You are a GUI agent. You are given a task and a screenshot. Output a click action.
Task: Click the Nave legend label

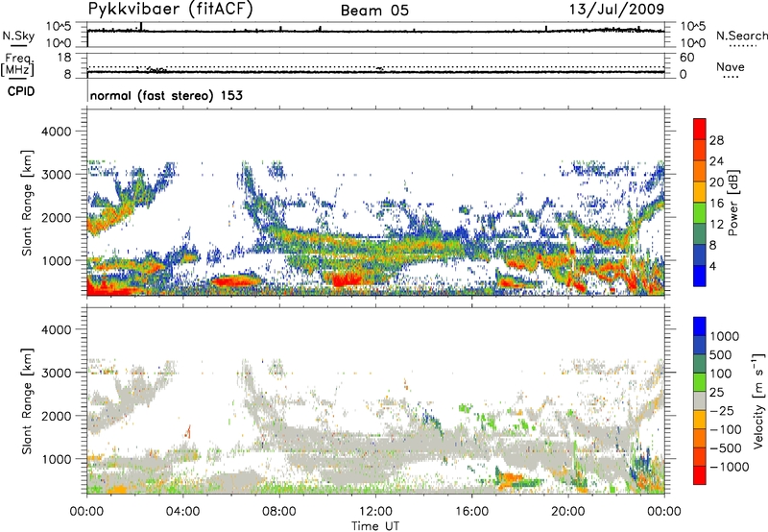[x=730, y=67]
